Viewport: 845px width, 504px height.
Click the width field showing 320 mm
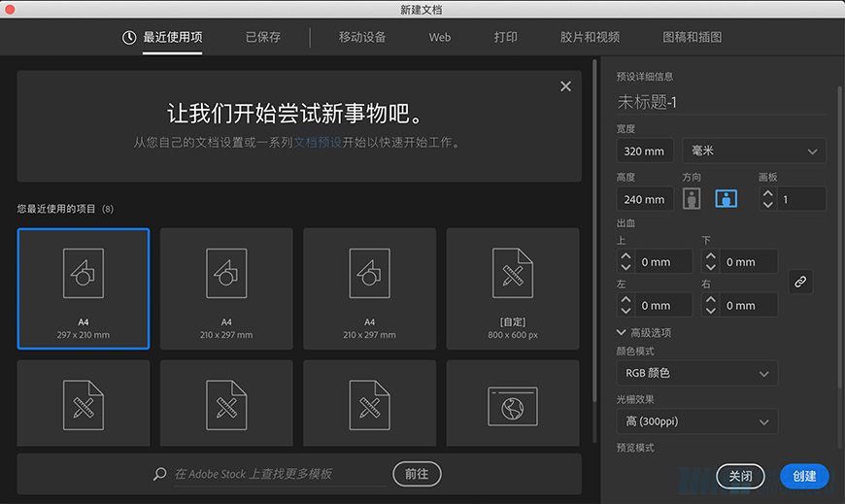tap(645, 151)
